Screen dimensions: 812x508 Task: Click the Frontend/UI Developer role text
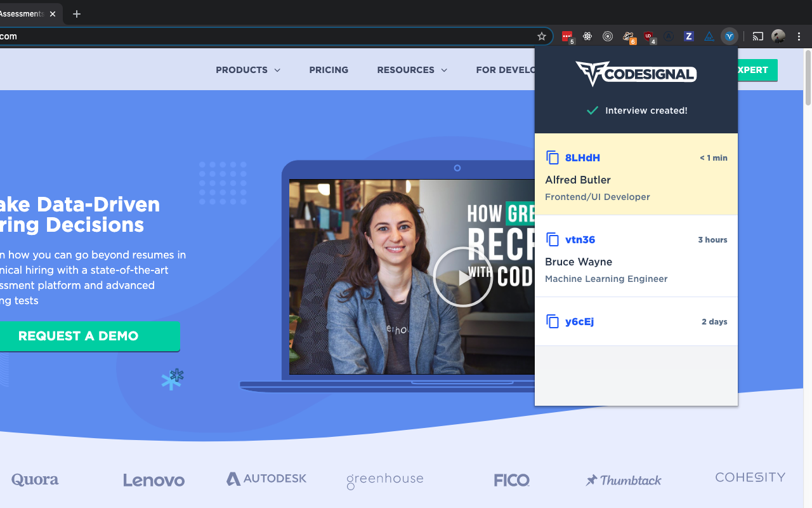(x=598, y=197)
